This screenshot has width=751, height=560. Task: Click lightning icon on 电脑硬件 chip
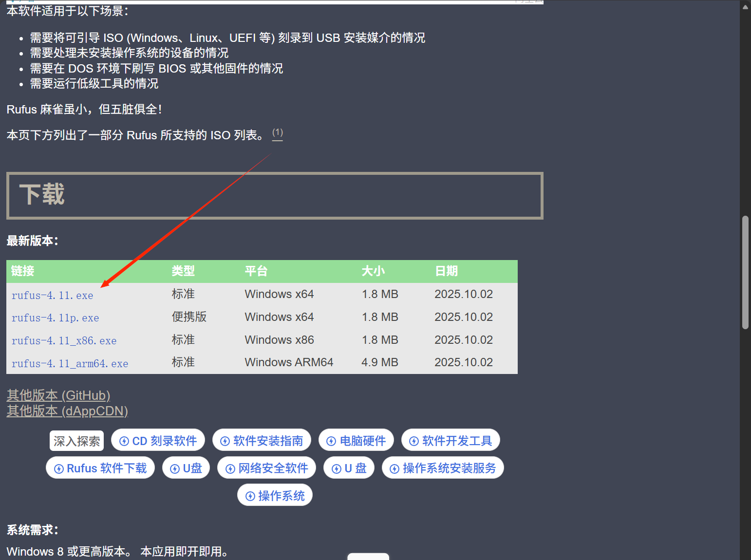[331, 441]
